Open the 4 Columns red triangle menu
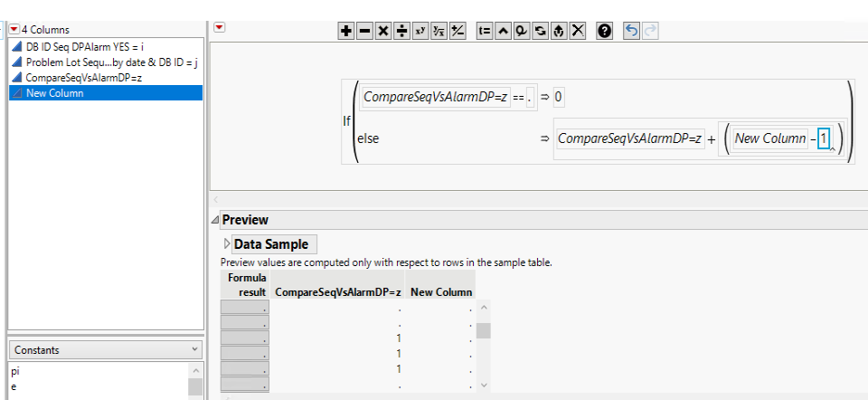The height and width of the screenshot is (400, 868). tap(14, 30)
